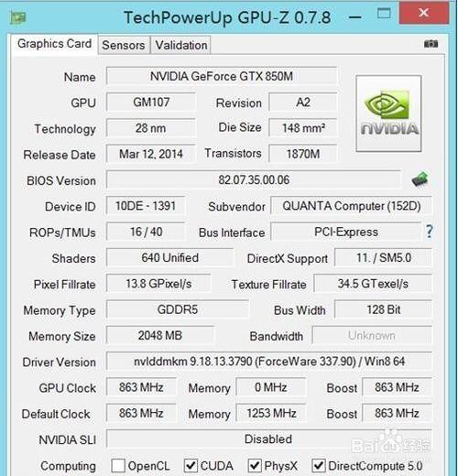Click the Name field NVIDIA GeForce GTX 850M
The height and width of the screenshot is (476, 458).
(x=222, y=76)
